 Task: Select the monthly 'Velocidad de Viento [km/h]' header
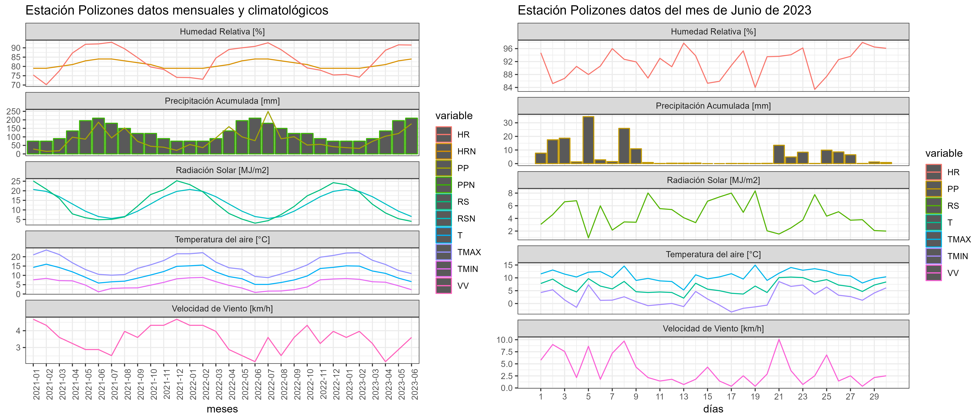click(x=222, y=309)
